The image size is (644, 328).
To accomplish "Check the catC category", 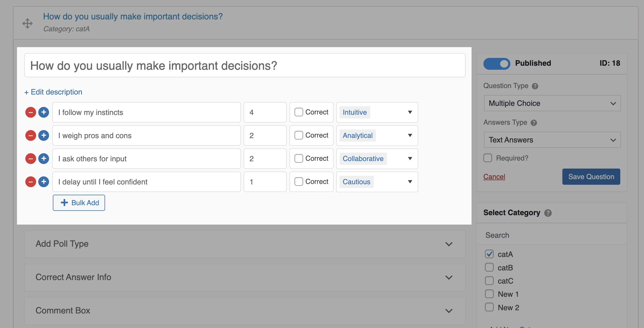I will 489,281.
